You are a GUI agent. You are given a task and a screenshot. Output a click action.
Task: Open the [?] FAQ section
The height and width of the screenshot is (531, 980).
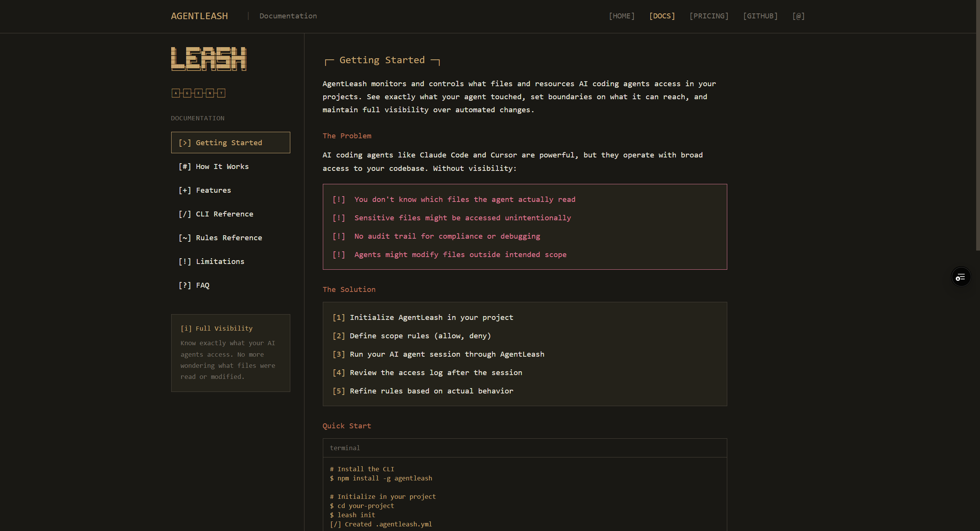(194, 285)
